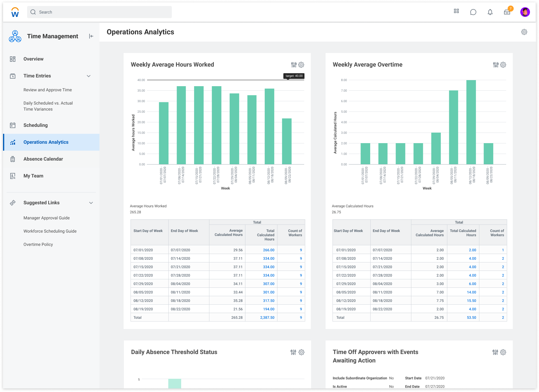Open the Overtime Policy link
The width and height of the screenshot is (539, 392).
(x=38, y=244)
